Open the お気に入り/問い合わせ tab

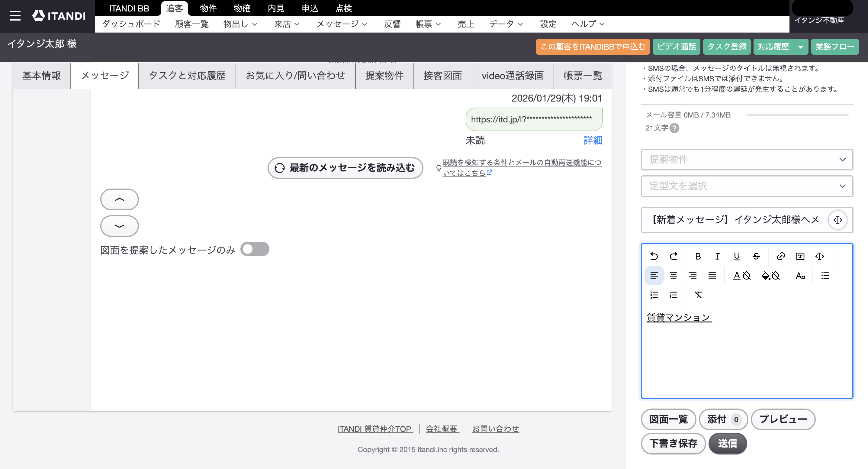pyautogui.click(x=295, y=76)
